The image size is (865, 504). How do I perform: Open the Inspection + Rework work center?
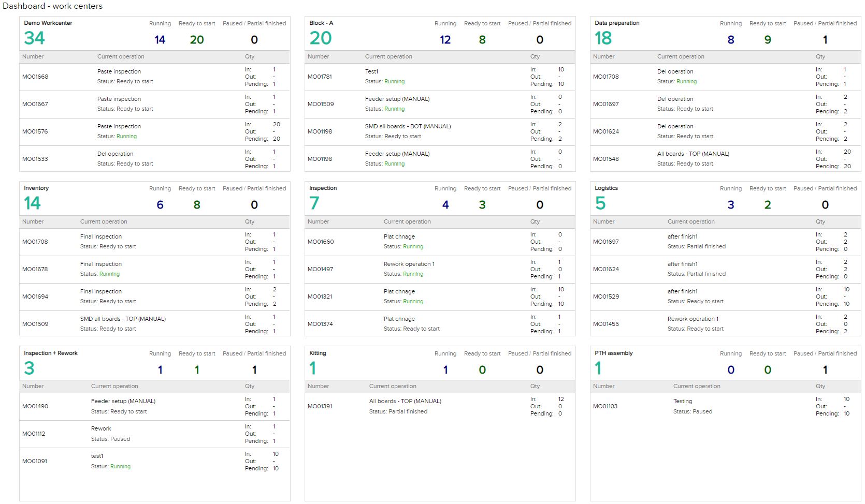pos(51,353)
